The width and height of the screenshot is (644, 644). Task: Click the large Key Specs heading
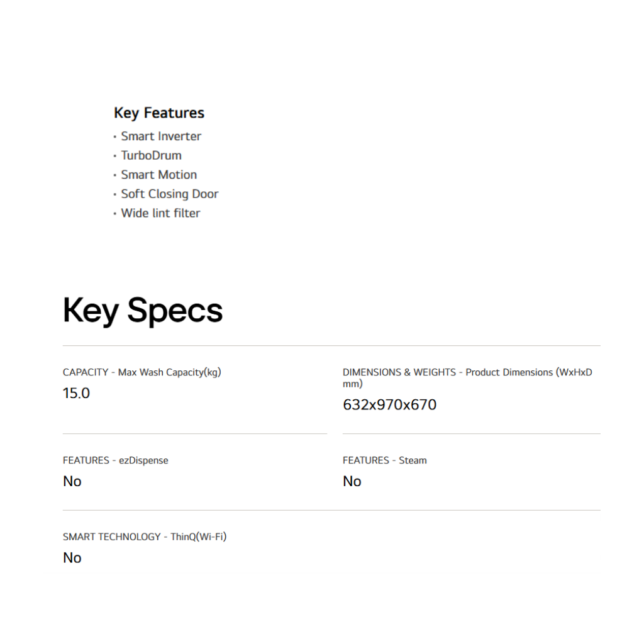pos(143,310)
